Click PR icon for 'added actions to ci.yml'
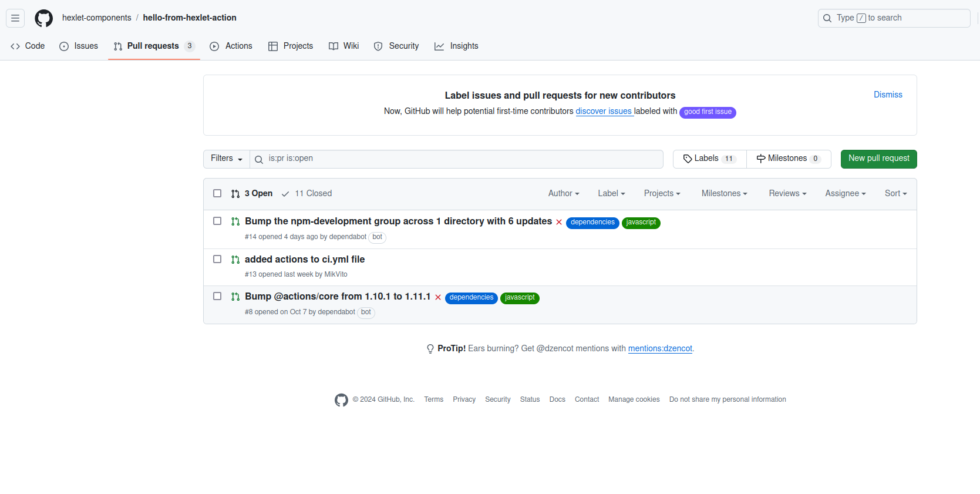980x494 pixels. tap(235, 260)
